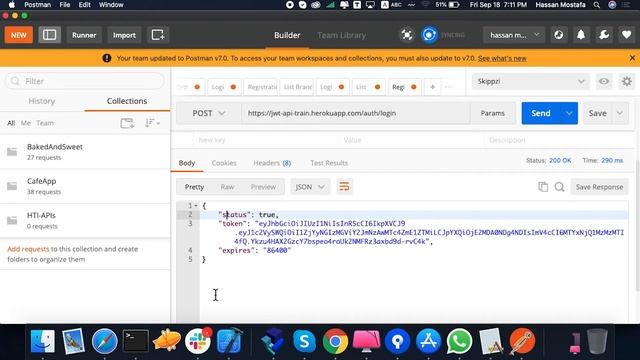Click the blue sync status icon
The width and height of the screenshot is (640, 360).
(429, 35)
